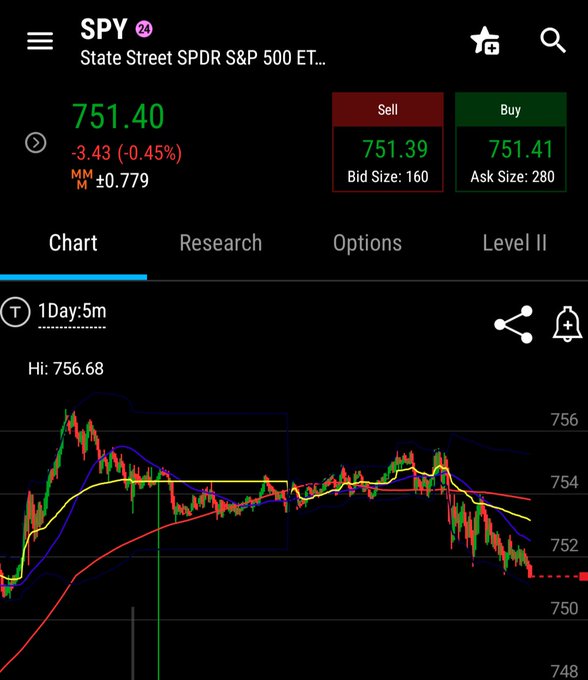Tap the Buy button at 751.41
The width and height of the screenshot is (588, 680).
click(510, 142)
